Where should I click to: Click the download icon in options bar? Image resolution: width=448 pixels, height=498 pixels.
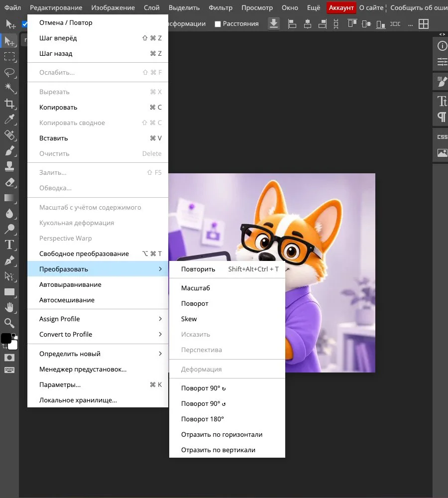(x=274, y=23)
